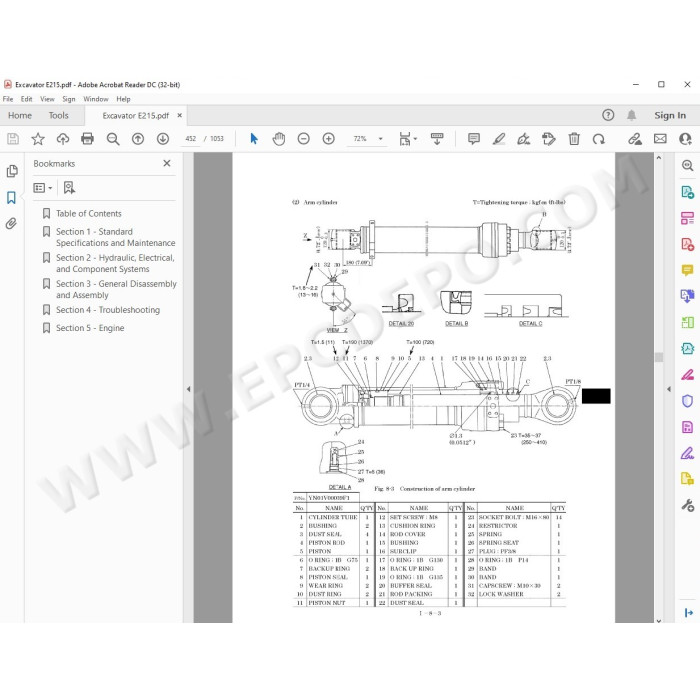
Task: Expand the right pane bottom arrow button
Action: tap(689, 613)
